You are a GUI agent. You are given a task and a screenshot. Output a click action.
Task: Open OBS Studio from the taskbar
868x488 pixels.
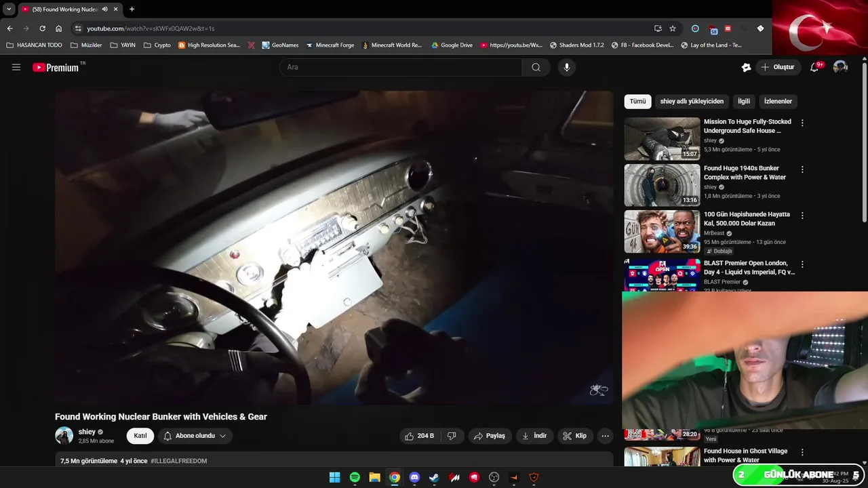(x=494, y=477)
